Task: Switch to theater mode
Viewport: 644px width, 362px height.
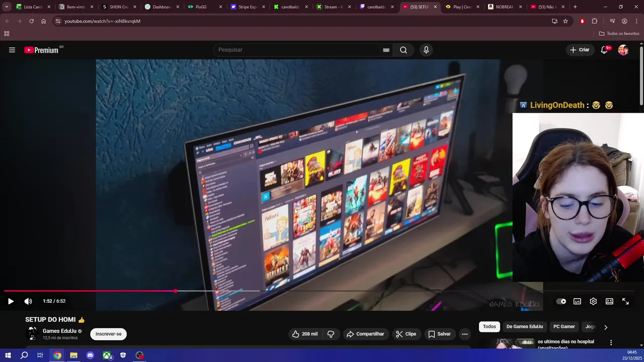Action: (609, 301)
